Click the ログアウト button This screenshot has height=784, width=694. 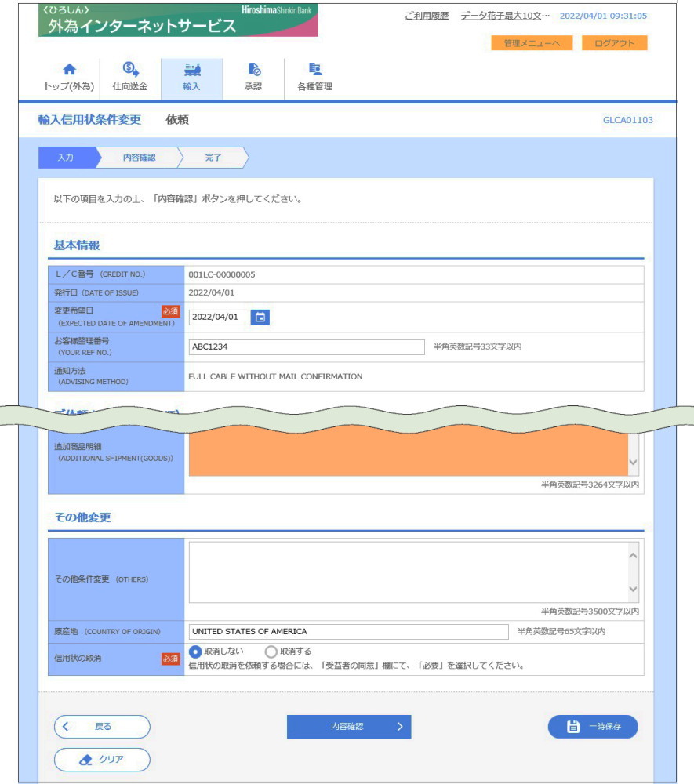(x=614, y=43)
